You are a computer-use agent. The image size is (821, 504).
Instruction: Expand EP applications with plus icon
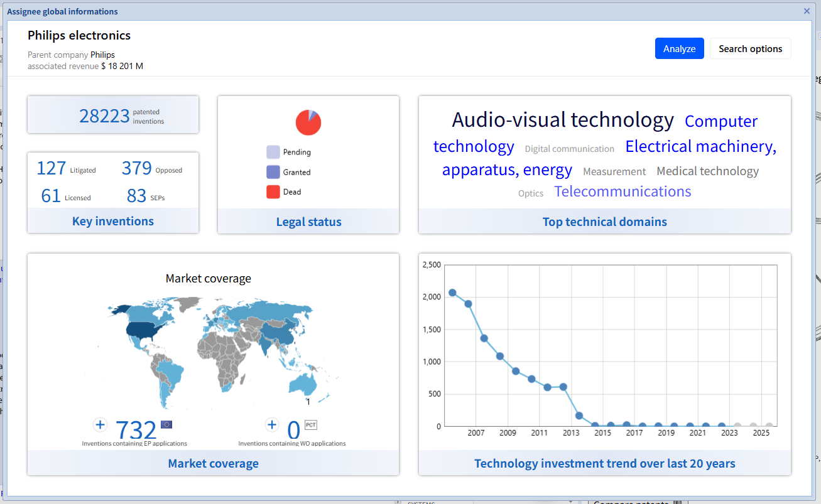tap(100, 425)
